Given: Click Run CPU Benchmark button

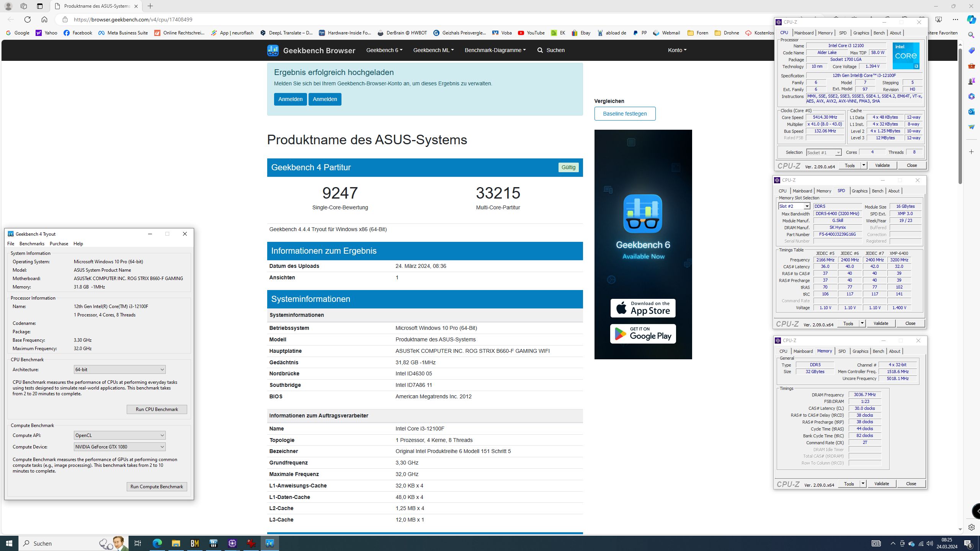Looking at the screenshot, I should click(157, 409).
